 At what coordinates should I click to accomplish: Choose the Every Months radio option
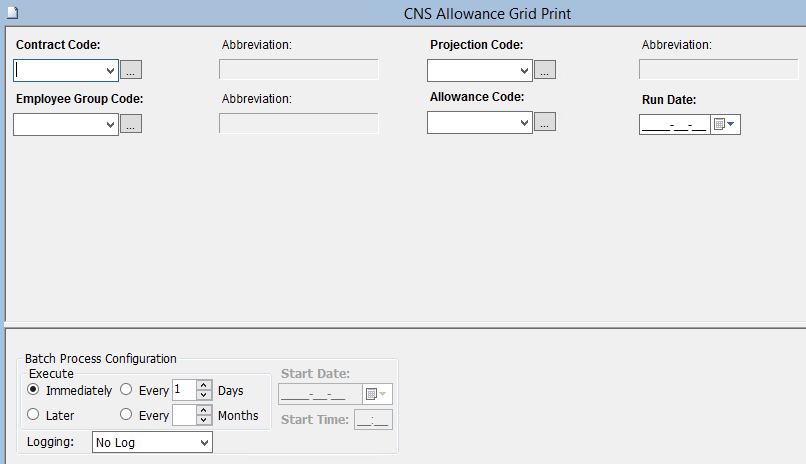click(127, 415)
